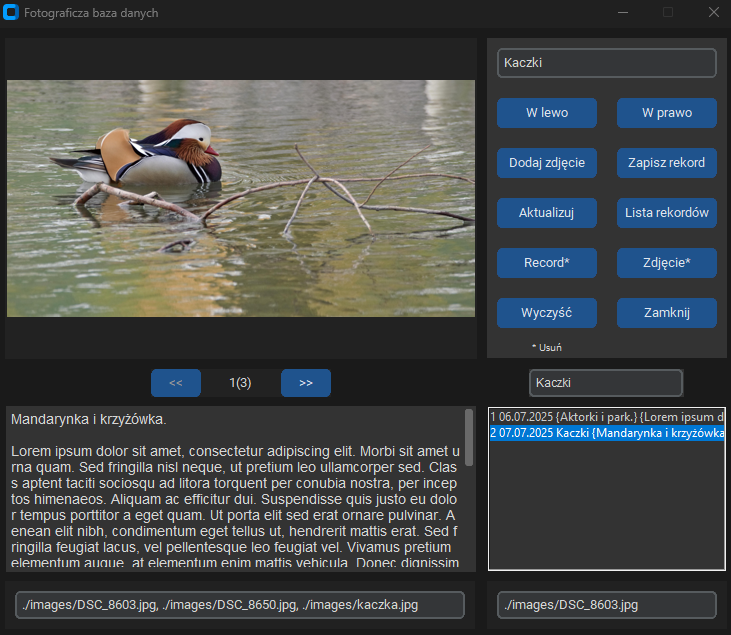Click the Record* delete button
731x635 pixels.
pyautogui.click(x=547, y=263)
